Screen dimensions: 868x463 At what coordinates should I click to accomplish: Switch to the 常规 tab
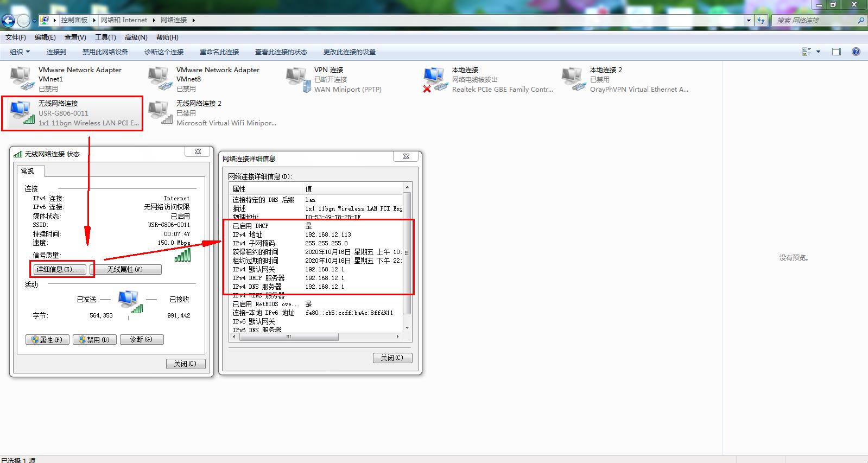(28, 171)
